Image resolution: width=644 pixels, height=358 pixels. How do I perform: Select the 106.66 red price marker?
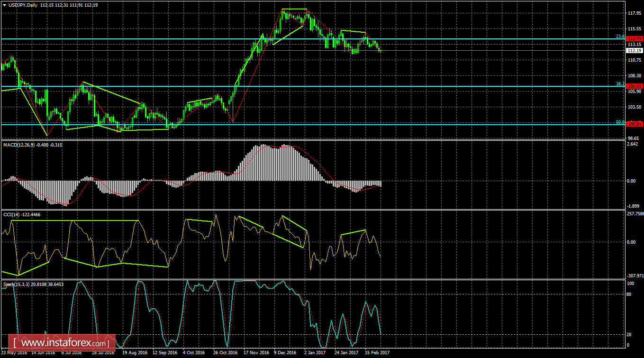634,86
